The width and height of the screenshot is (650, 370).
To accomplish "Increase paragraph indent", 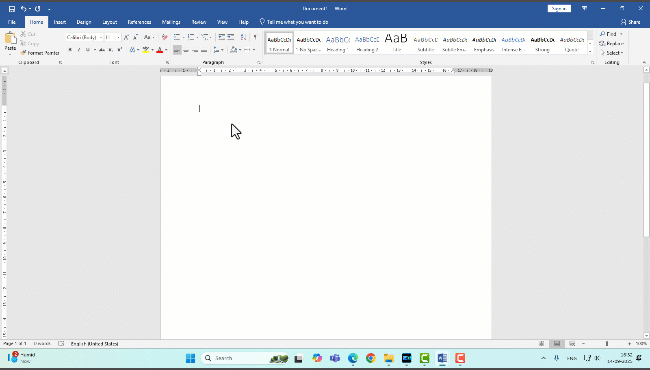I will 231,37.
